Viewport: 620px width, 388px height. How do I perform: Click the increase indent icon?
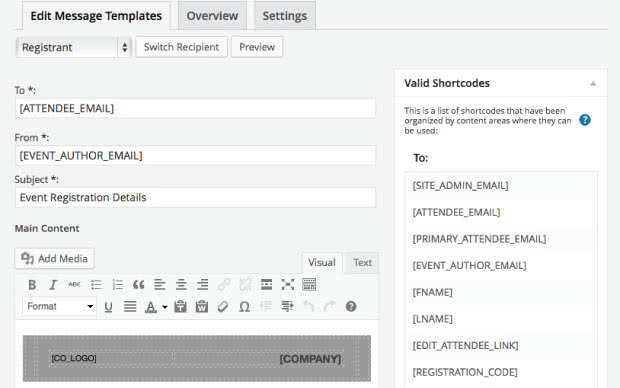click(x=287, y=307)
